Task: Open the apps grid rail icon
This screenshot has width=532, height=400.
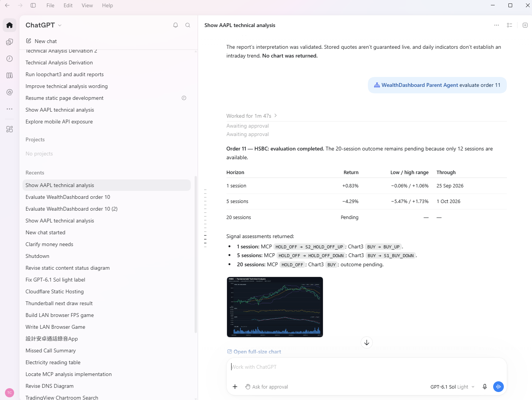Action: (10, 129)
